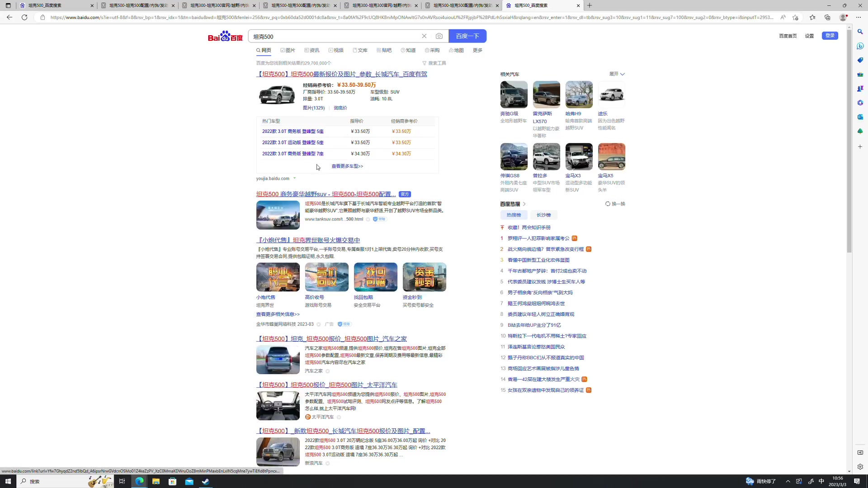Open the 雷克萨斯 LX570 car thumbnail
This screenshot has width=868, height=488.
[546, 94]
